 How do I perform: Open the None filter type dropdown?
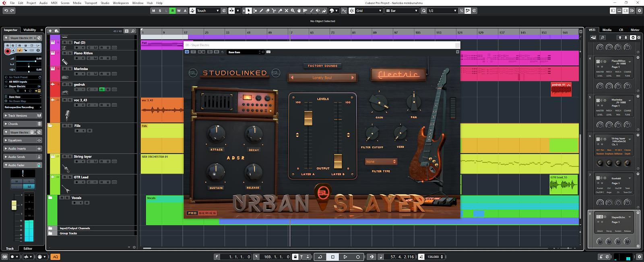[x=381, y=162]
